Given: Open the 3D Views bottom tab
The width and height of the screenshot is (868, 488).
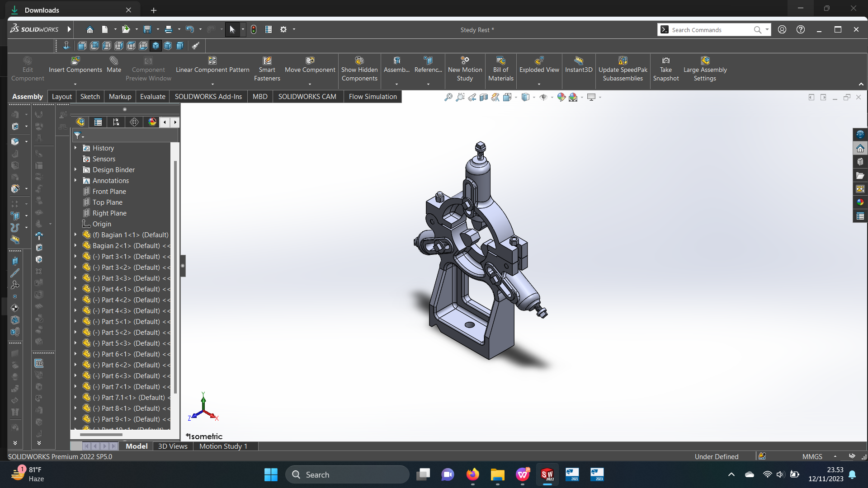Looking at the screenshot, I should click(x=173, y=446).
